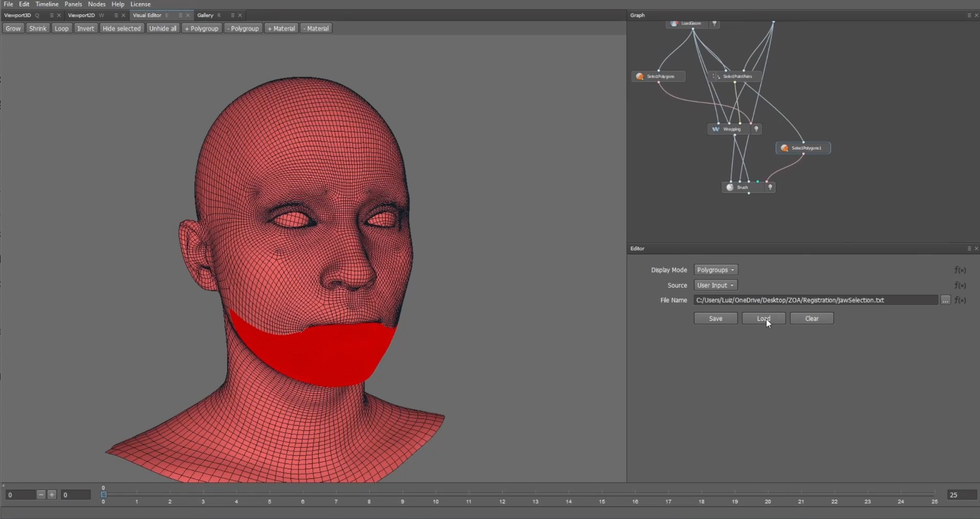Click the File Name expression f(x) icon
This screenshot has height=519, width=980.
(960, 300)
